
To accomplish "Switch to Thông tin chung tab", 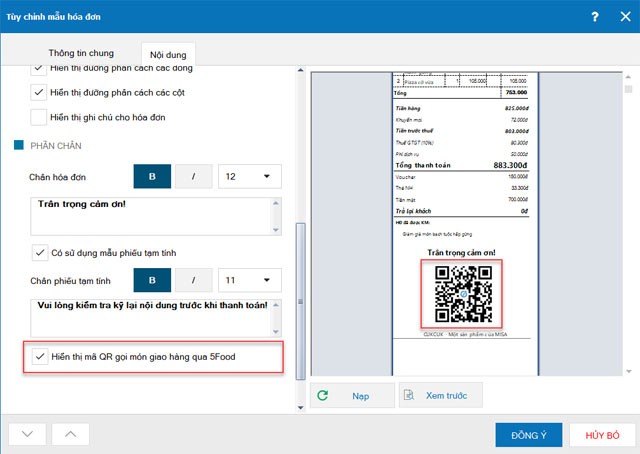I will tap(81, 52).
